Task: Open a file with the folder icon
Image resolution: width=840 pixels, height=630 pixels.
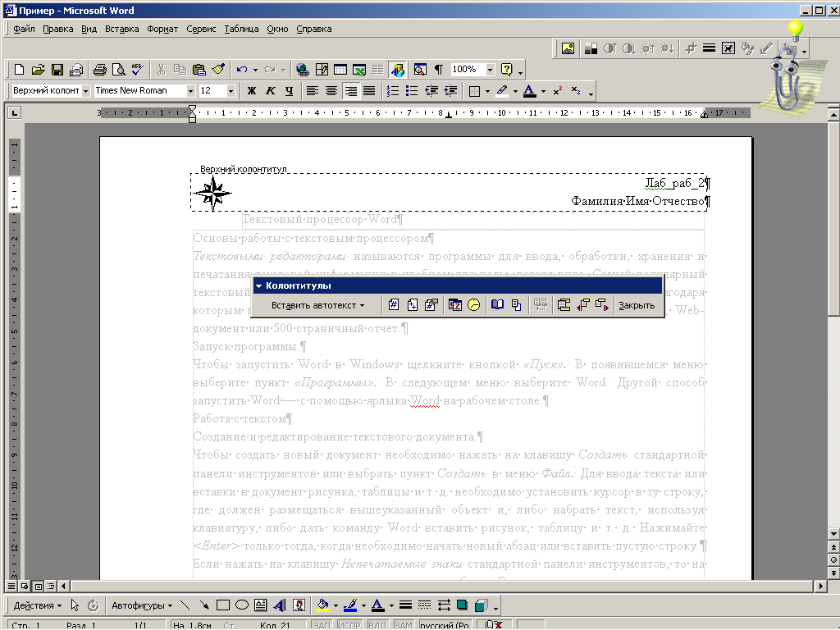Action: (38, 70)
